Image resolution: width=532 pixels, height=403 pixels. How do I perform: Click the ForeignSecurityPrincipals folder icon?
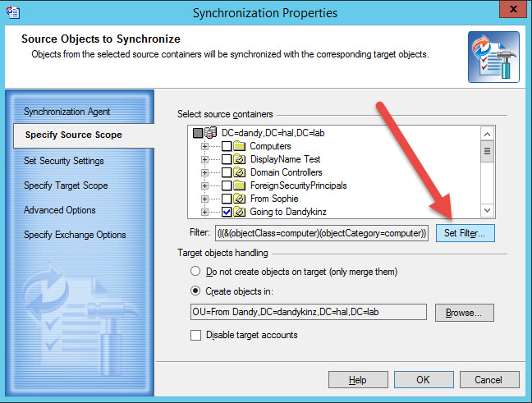point(241,185)
